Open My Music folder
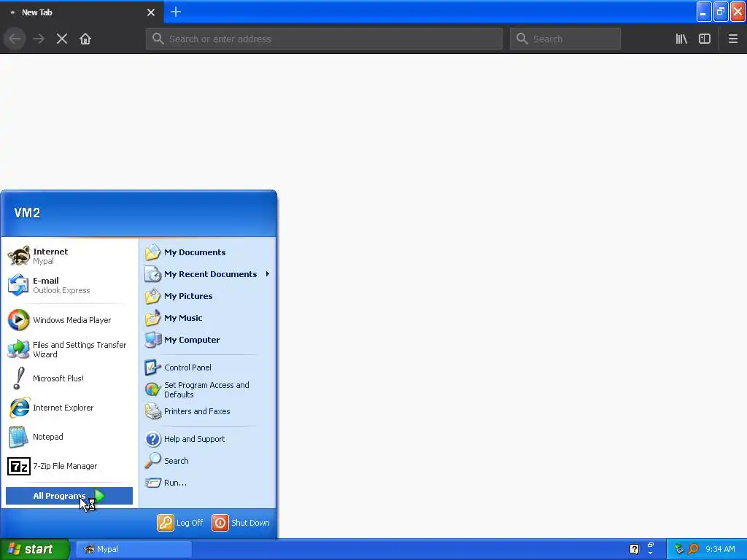This screenshot has width=747, height=560. (x=208, y=318)
